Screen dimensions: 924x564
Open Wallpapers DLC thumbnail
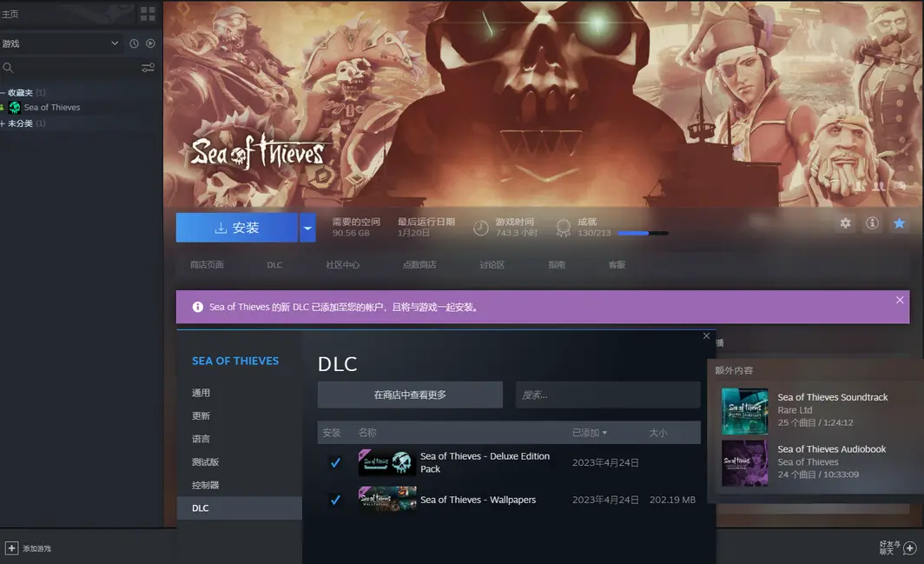387,499
